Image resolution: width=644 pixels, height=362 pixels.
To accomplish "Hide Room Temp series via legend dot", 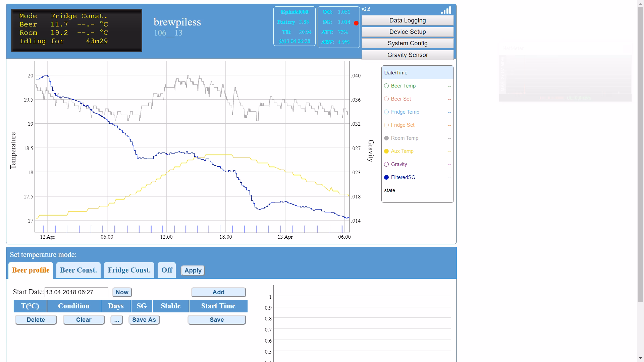I will [386, 138].
